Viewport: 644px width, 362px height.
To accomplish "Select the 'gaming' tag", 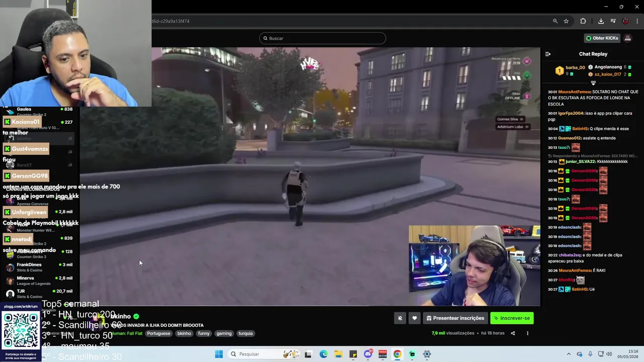I will (x=224, y=333).
